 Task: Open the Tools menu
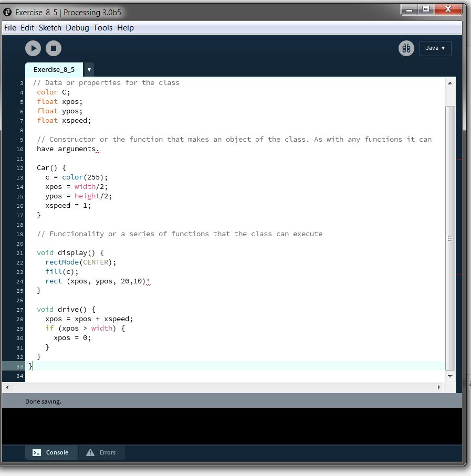coord(103,28)
